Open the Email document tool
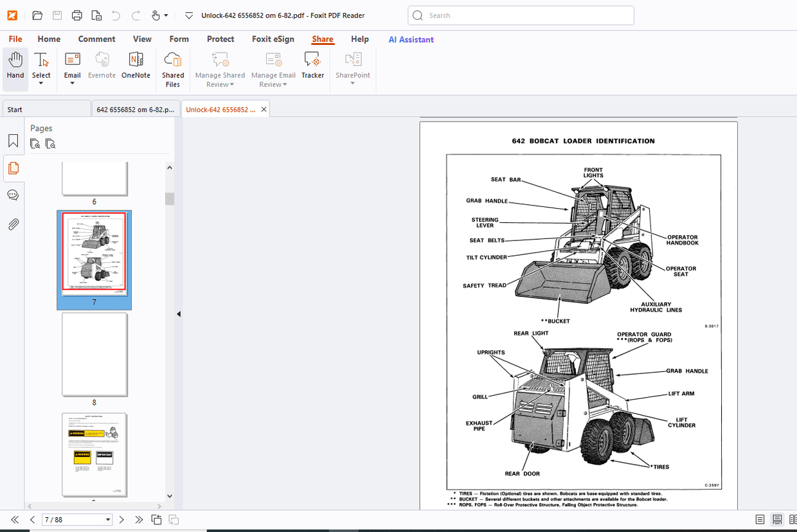797x532 pixels. tap(72, 64)
